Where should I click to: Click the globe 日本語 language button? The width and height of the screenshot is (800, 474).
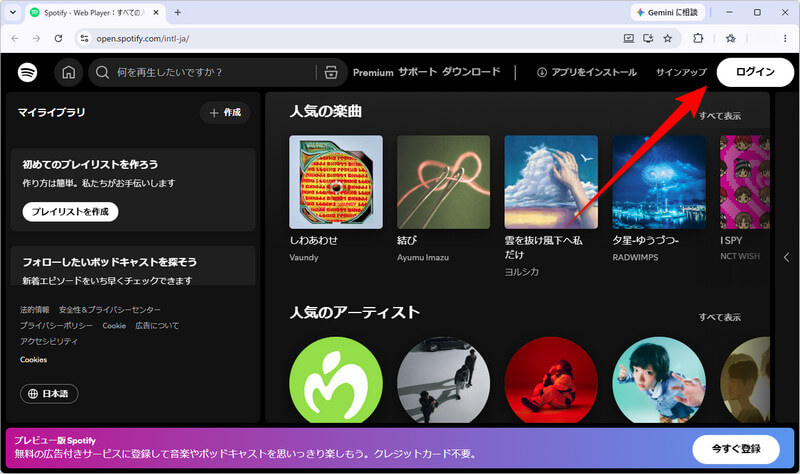[49, 393]
